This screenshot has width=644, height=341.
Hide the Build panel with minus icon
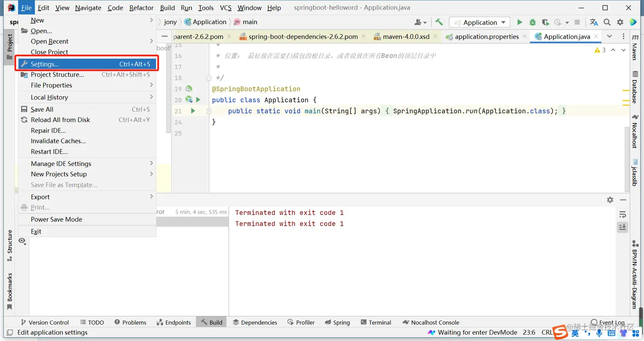623,200
